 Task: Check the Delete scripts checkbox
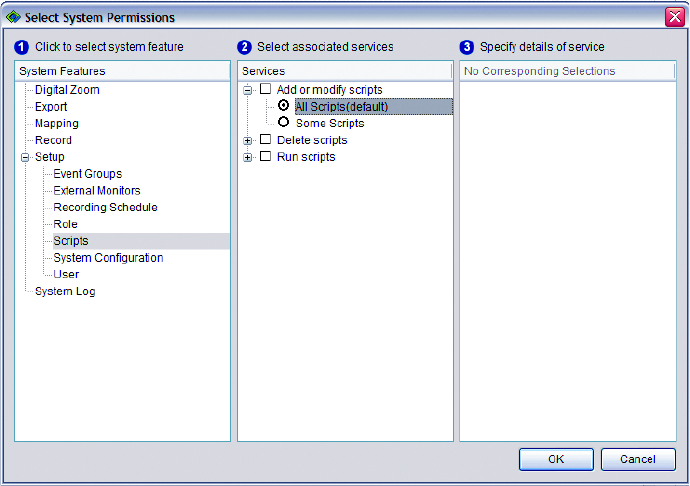[x=265, y=140]
